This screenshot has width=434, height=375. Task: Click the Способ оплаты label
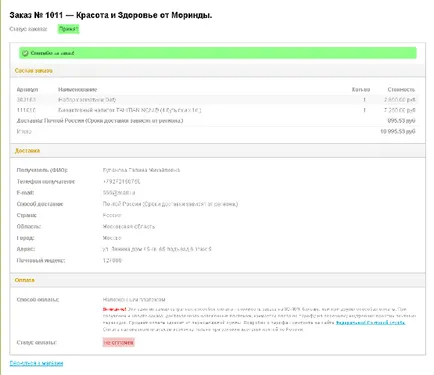(x=38, y=299)
